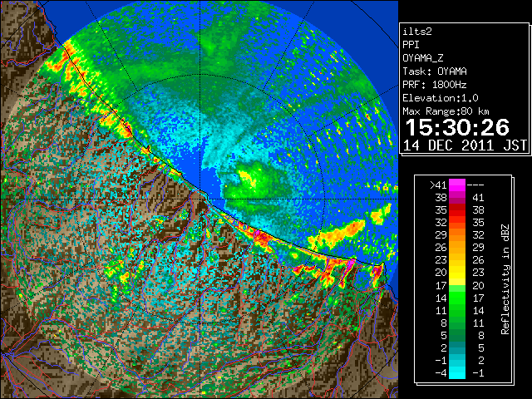Pick the magenta >41 dBZ color band
Screen dimensions: 532x399
[457, 185]
